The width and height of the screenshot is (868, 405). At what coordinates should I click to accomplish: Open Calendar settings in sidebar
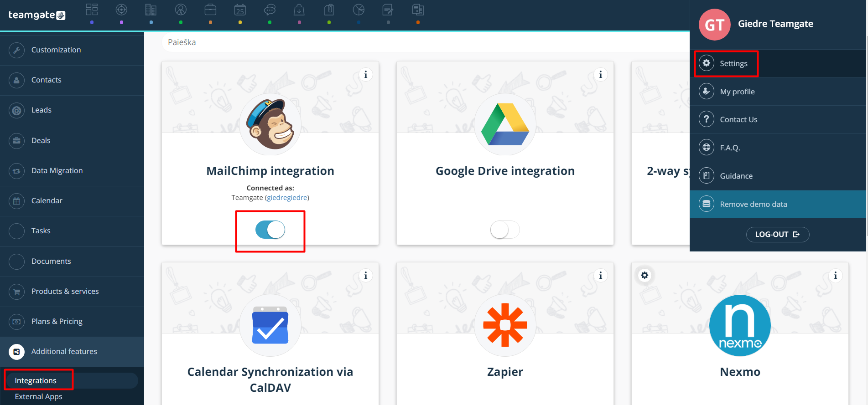(x=72, y=201)
